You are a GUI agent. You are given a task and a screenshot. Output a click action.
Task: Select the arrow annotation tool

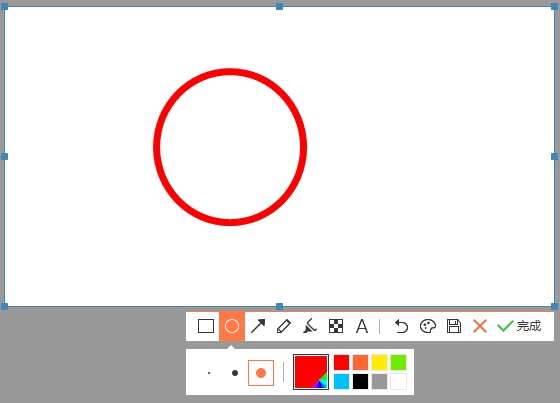pyautogui.click(x=258, y=326)
